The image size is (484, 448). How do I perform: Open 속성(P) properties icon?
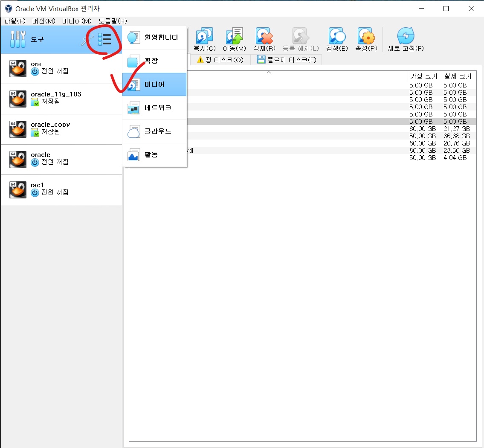tap(366, 36)
